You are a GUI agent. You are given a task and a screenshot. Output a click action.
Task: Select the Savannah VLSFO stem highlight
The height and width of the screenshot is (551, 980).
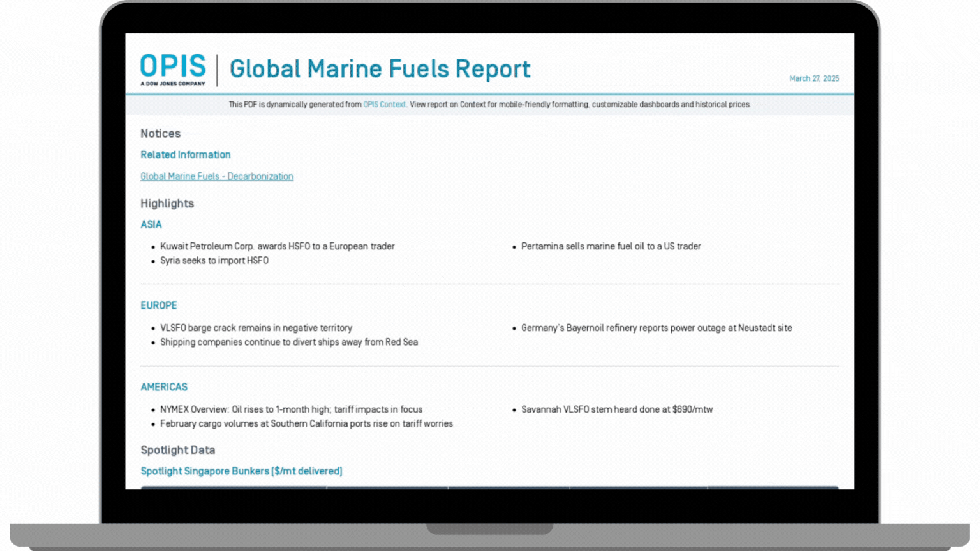[616, 409]
